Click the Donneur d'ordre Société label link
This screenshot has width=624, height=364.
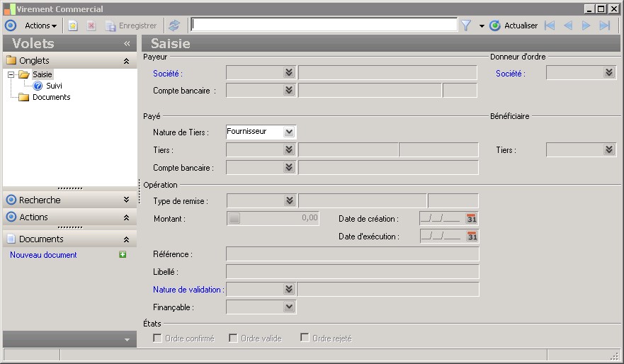[x=510, y=74]
